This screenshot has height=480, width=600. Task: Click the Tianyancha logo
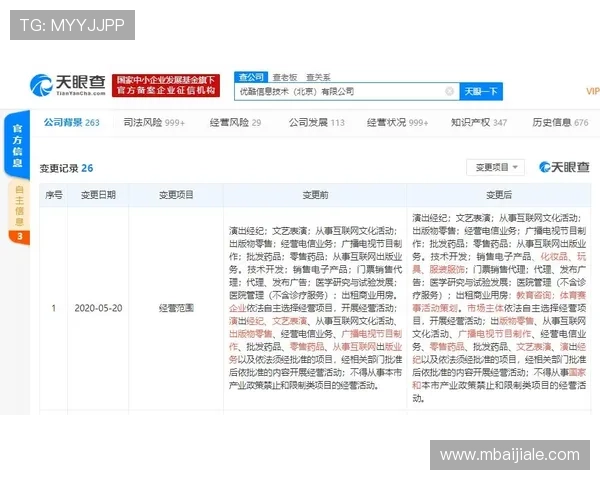coord(68,85)
